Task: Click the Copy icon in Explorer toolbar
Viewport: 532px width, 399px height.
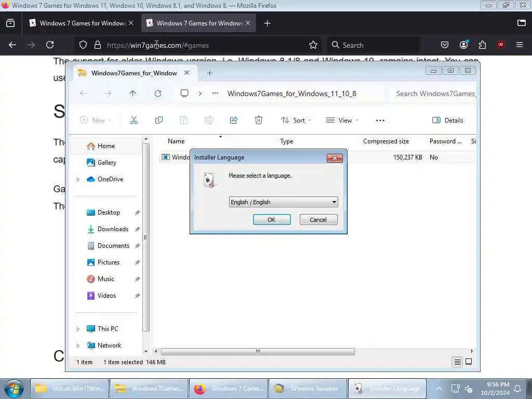Action: (x=159, y=120)
